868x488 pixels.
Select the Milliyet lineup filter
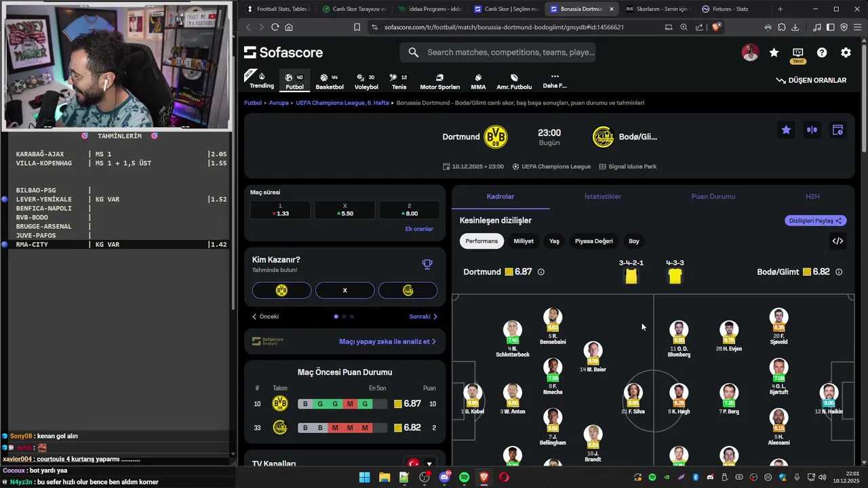point(524,241)
